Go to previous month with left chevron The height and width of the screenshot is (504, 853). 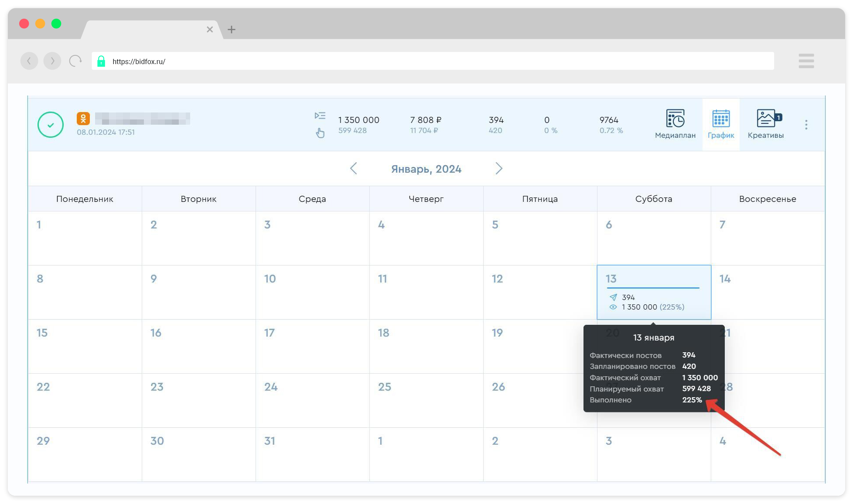coord(354,169)
